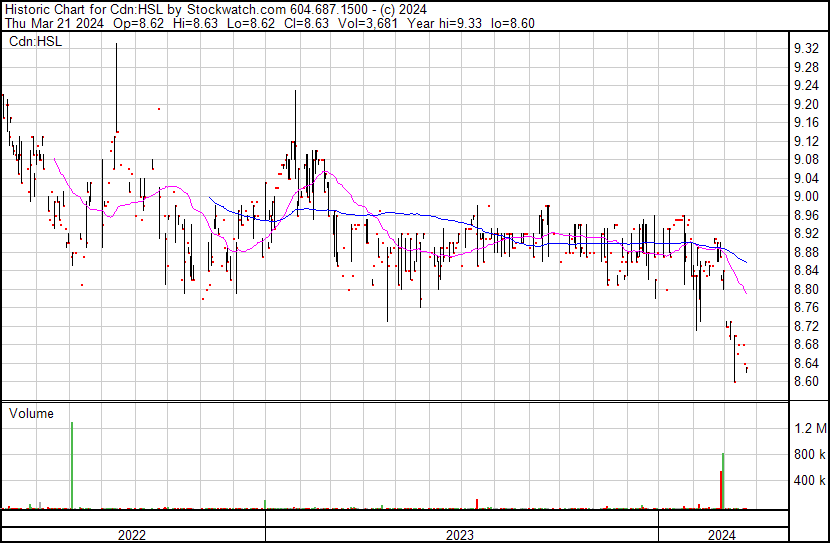Click the 2024 year label on time axis
Screen dimensions: 830x543
coord(722,535)
